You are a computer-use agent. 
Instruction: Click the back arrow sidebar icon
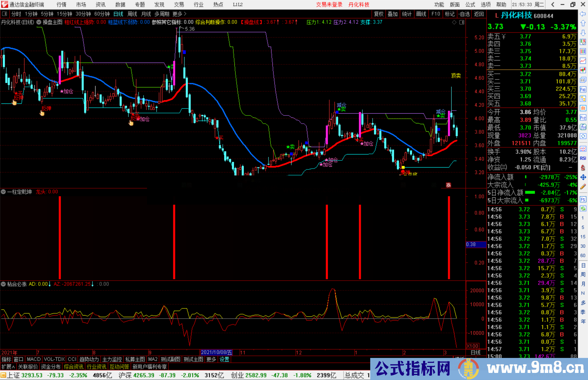point(583,14)
